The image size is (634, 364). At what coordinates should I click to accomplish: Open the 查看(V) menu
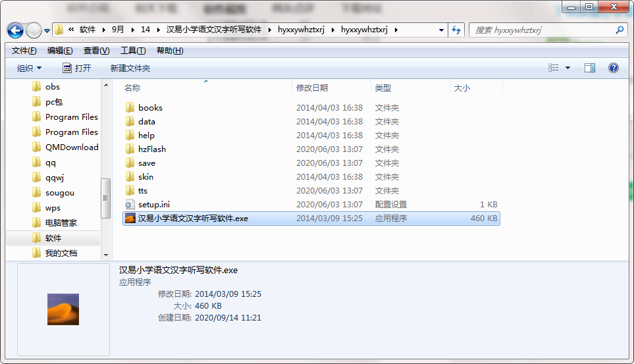tap(96, 51)
